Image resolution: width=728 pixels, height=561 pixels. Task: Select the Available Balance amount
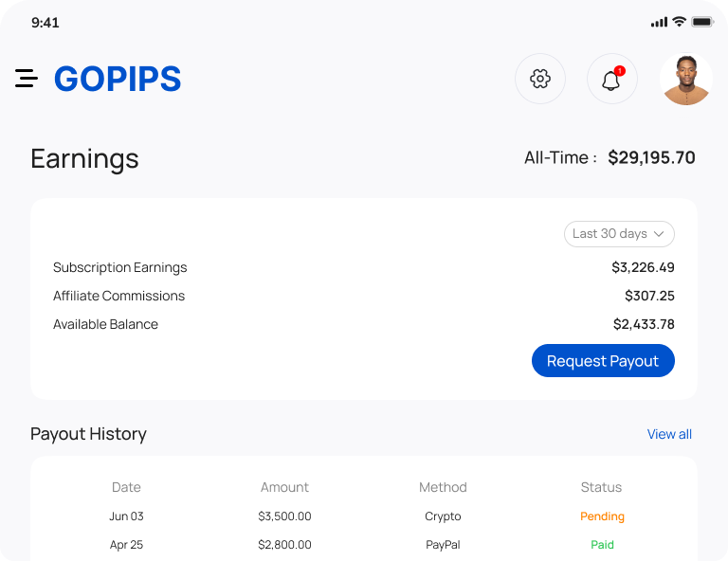(x=644, y=324)
